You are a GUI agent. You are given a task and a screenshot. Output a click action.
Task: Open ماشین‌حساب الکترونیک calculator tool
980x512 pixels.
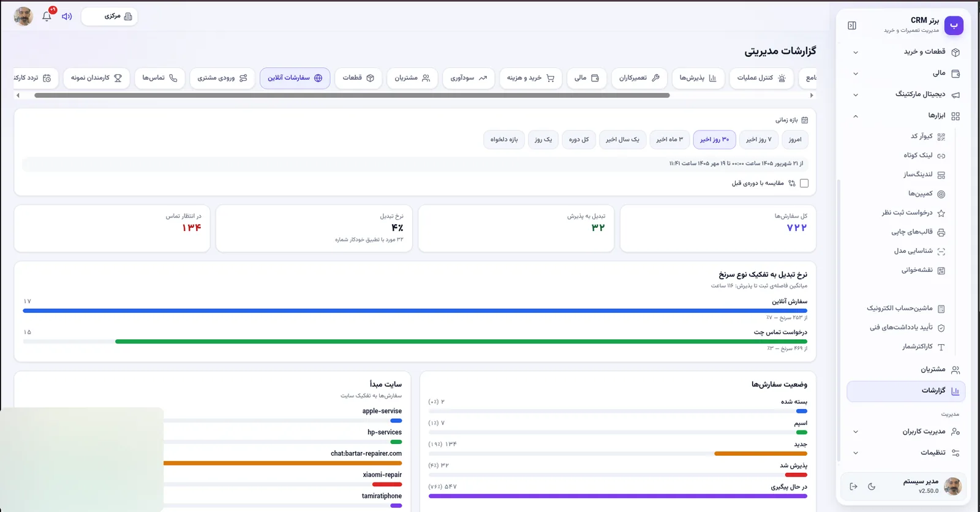[905, 309]
